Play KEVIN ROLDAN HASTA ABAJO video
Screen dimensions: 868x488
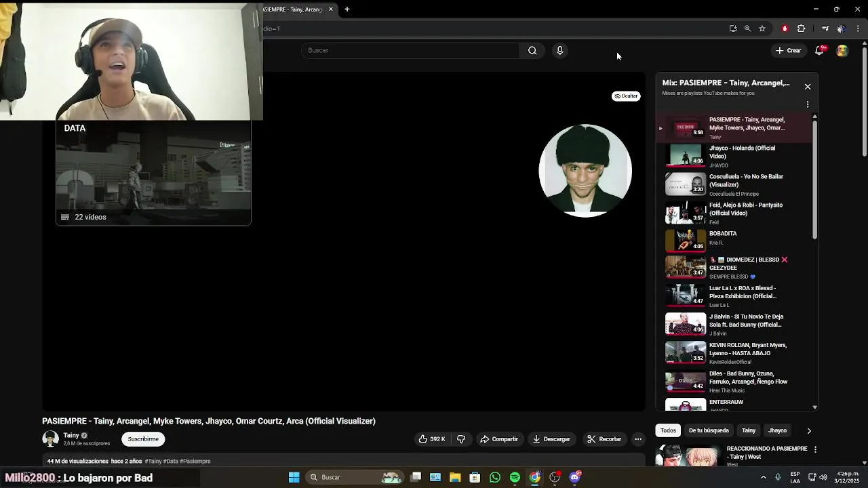(x=736, y=353)
